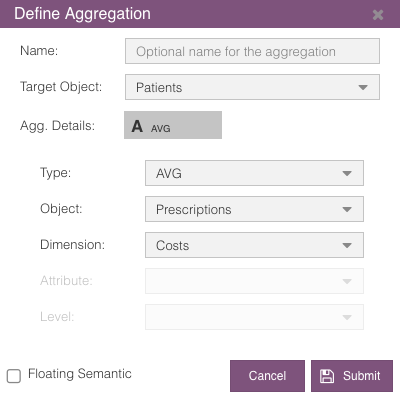
Task: Expand the Type dropdown arrow
Action: 347,174
